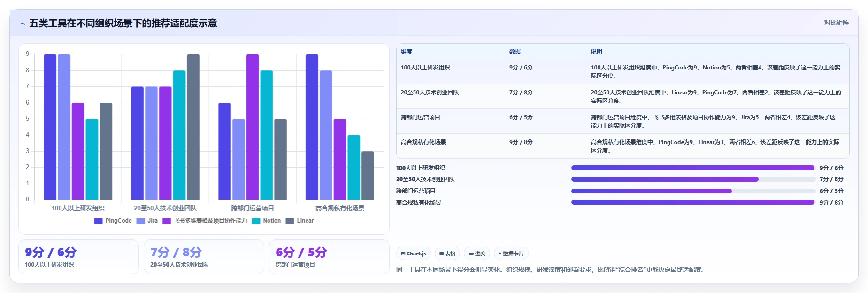Click the Chart.js tag chip
Viewport: 868px width, 293px height.
(414, 254)
